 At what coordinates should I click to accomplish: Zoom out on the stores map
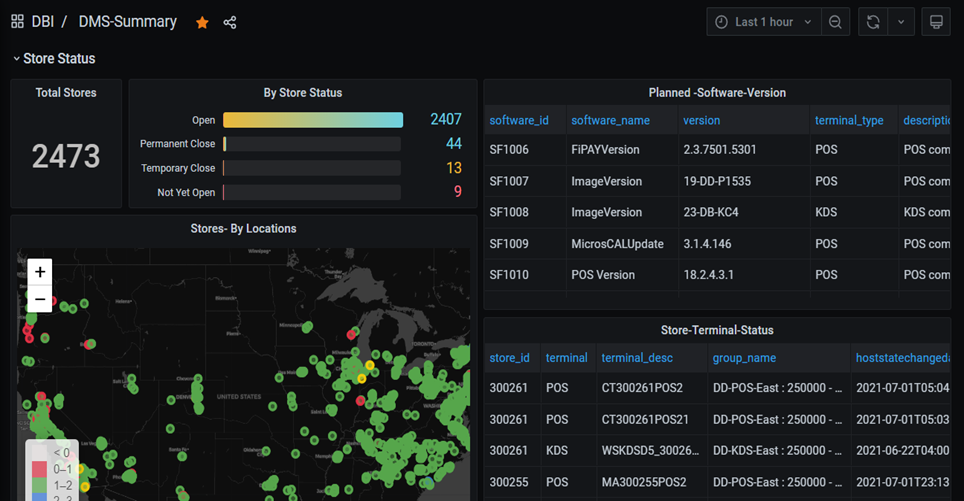40,298
